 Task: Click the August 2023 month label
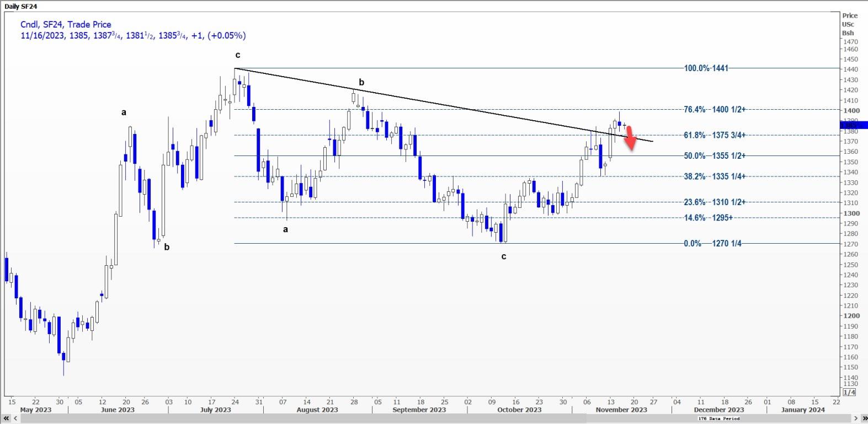[x=317, y=410]
